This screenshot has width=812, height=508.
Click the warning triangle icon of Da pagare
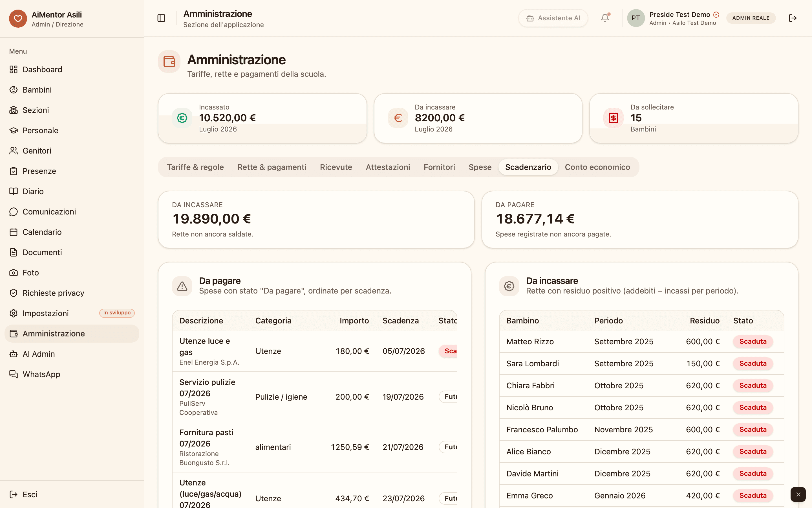coord(182,286)
